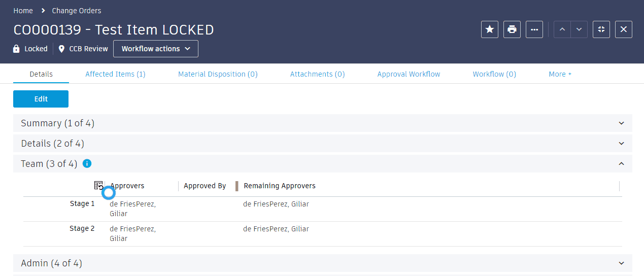The image size is (644, 276).
Task: Bookmark this change order with the star icon
Action: pyautogui.click(x=490, y=29)
